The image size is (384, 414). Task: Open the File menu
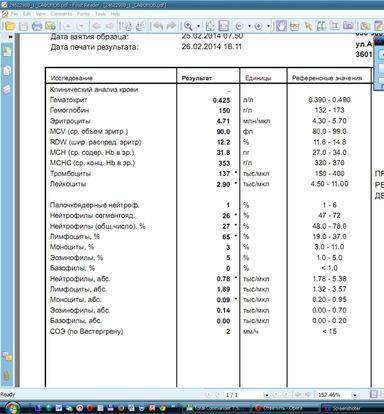[14, 14]
